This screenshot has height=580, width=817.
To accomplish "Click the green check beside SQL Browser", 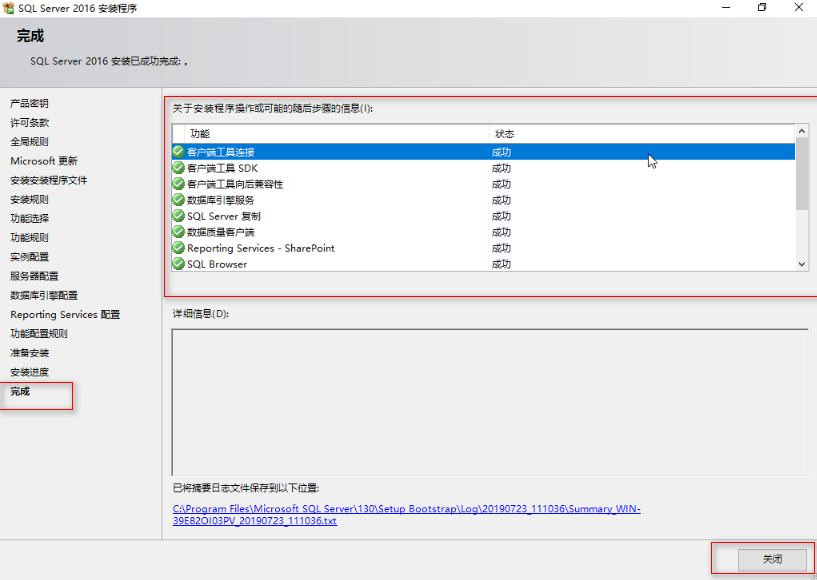I will pyautogui.click(x=179, y=264).
